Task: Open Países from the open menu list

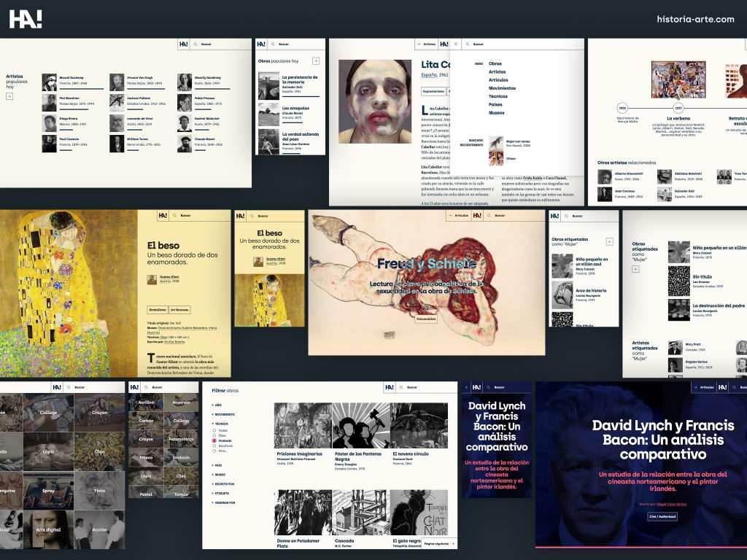Action: point(495,104)
